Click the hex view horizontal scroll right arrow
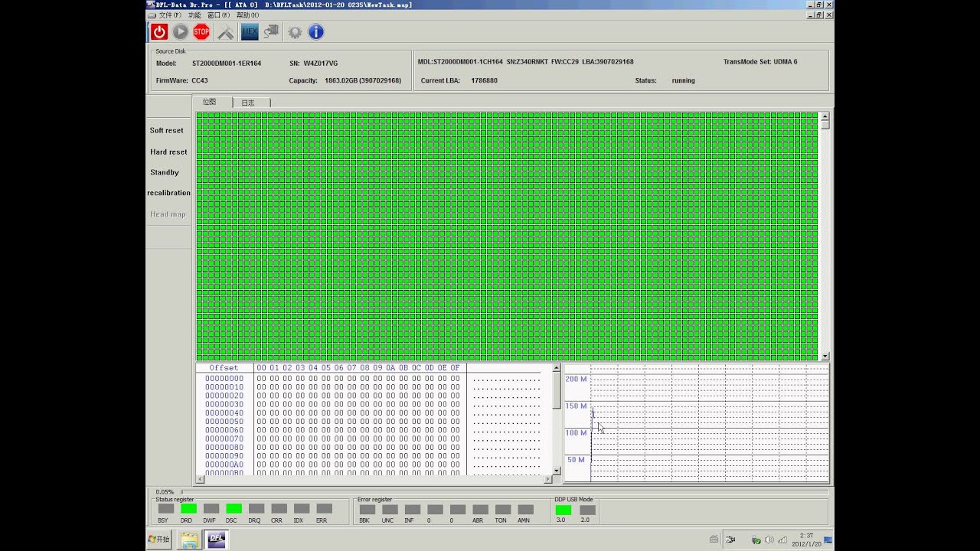Viewport: 980px width, 551px height. coord(547,479)
